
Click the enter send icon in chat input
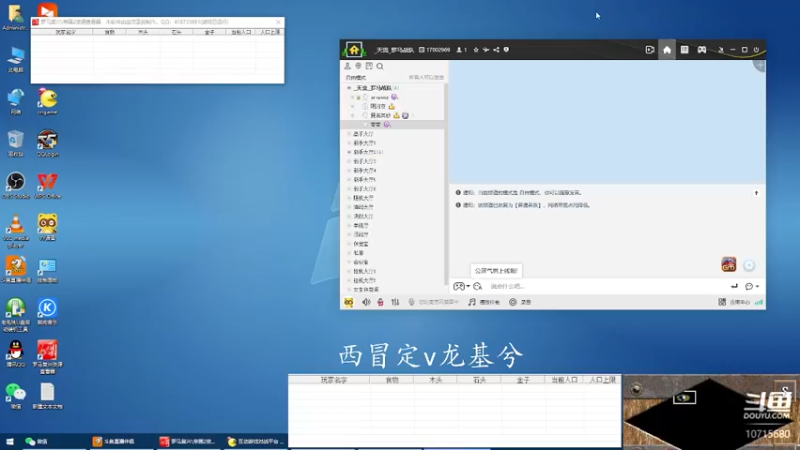click(x=734, y=286)
